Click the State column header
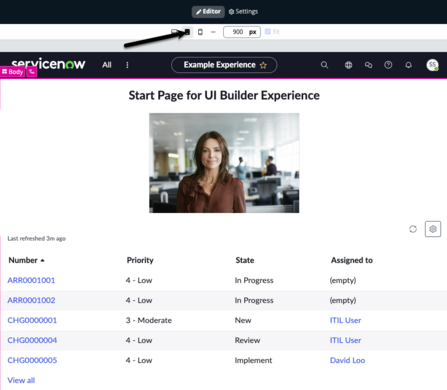447x390 pixels. [245, 260]
